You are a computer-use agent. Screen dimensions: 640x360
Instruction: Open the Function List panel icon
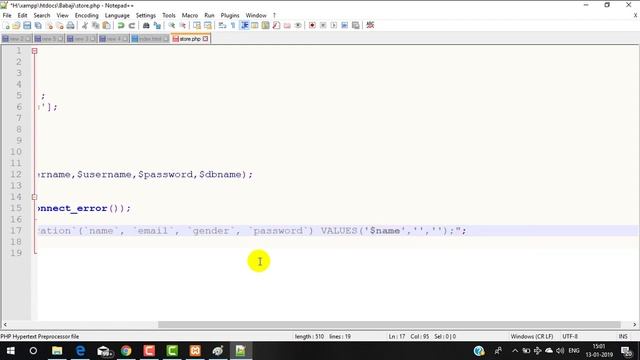tap(276, 25)
